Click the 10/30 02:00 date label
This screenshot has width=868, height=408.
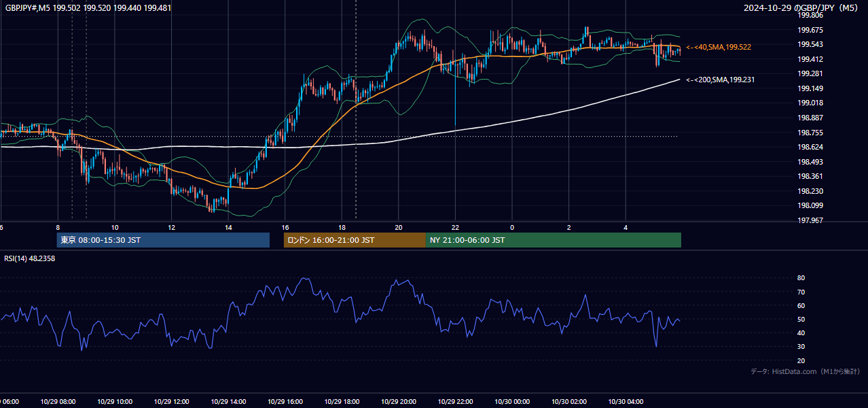568,401
